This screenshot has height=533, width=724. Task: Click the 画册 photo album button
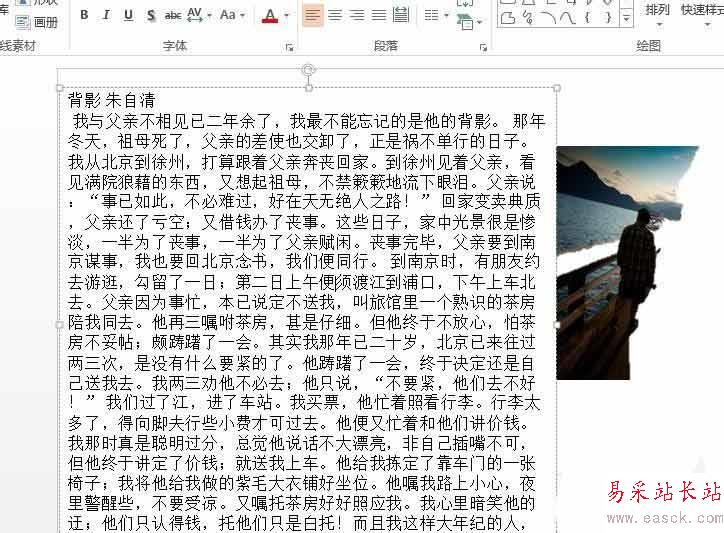point(37,22)
